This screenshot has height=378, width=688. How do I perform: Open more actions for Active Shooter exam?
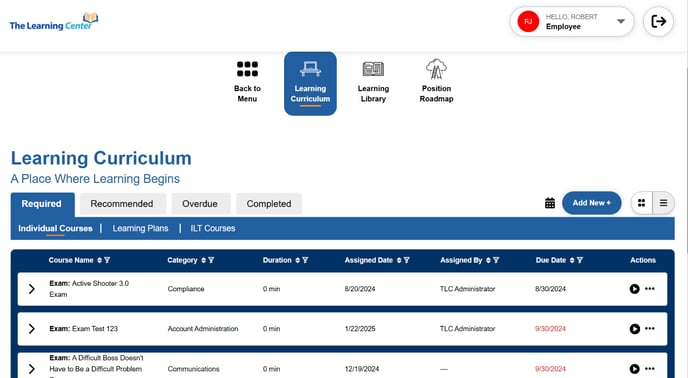point(650,288)
